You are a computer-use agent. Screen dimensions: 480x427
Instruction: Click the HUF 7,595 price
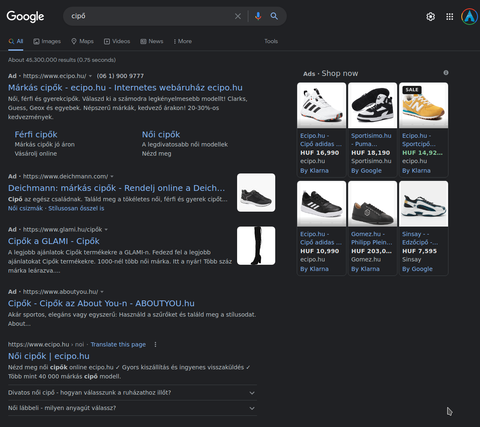pos(419,251)
